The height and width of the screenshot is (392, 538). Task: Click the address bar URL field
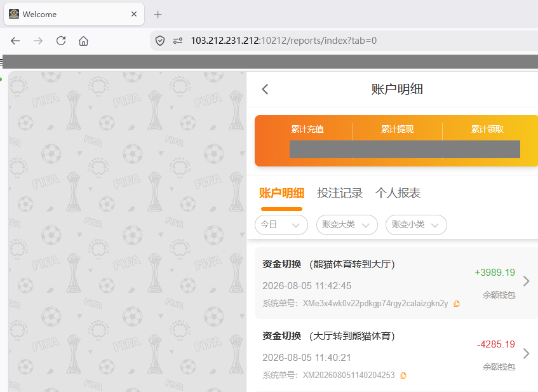[343, 41]
